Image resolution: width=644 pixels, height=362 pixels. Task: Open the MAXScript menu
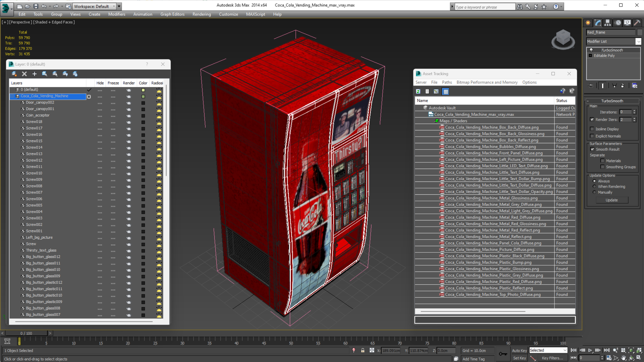pos(255,14)
